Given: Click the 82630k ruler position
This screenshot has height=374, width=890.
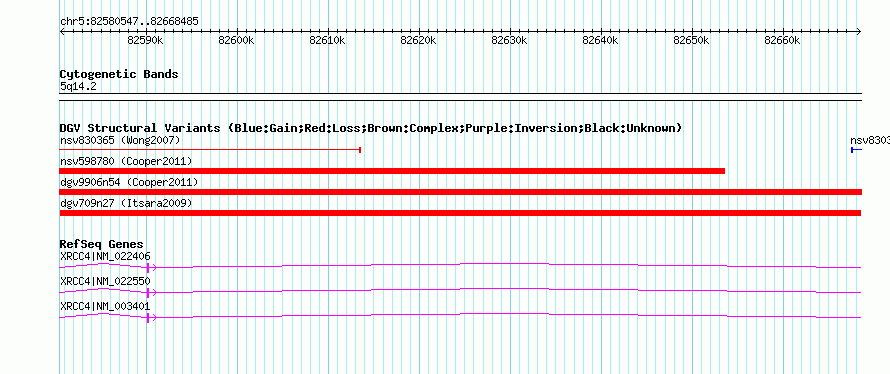Looking at the screenshot, I should click(x=510, y=40).
